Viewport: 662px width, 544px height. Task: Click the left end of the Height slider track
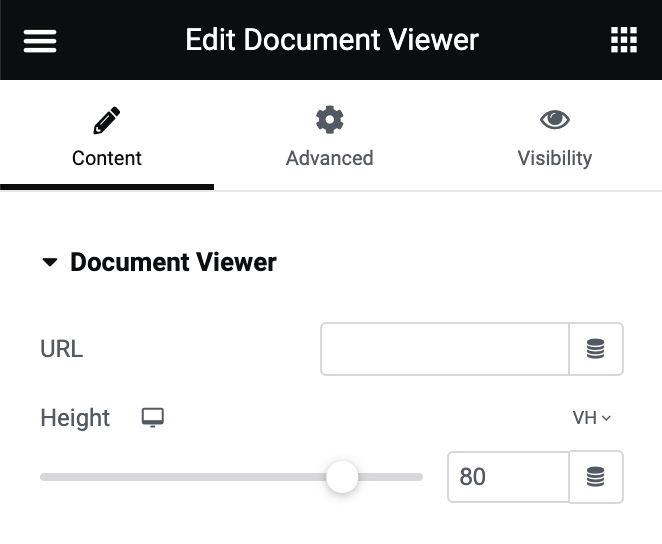click(x=46, y=477)
